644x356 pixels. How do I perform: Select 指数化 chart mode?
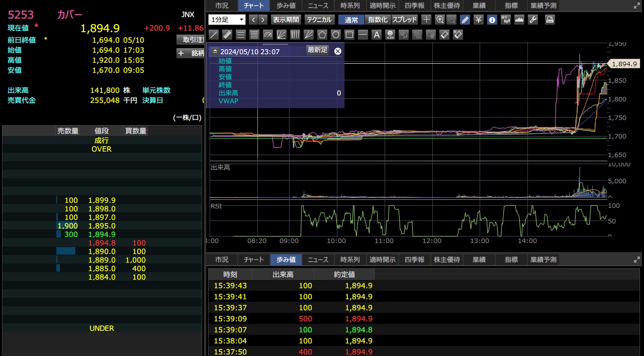(x=378, y=20)
